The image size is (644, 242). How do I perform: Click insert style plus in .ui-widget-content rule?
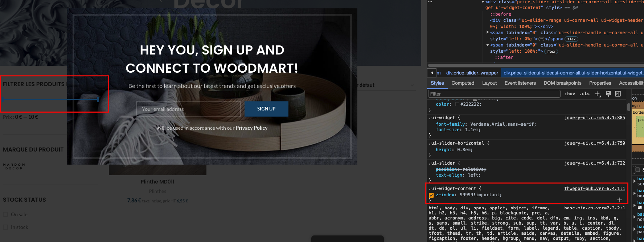pyautogui.click(x=620, y=200)
